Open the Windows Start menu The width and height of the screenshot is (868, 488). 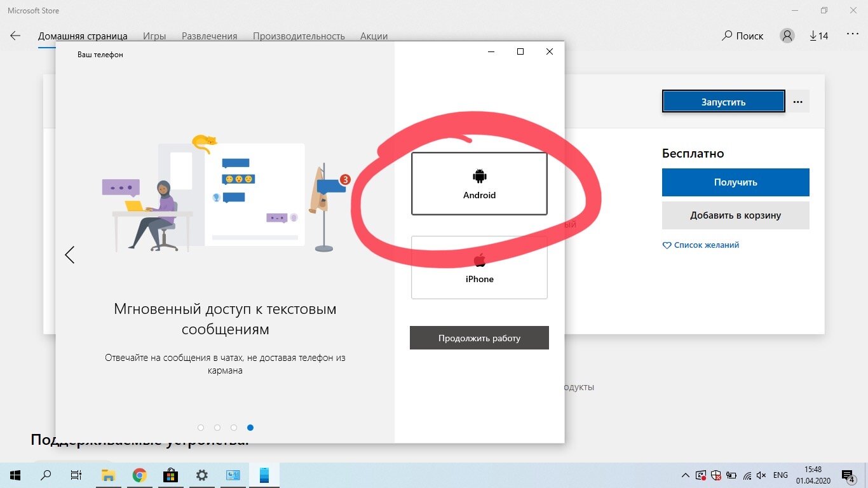(15, 475)
